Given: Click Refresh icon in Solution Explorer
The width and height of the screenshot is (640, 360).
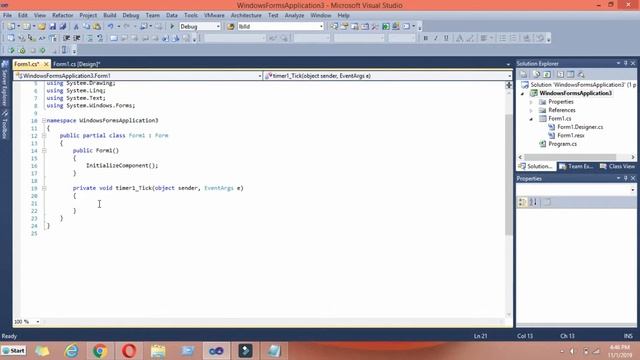Looking at the screenshot, I should pyautogui.click(x=547, y=74).
